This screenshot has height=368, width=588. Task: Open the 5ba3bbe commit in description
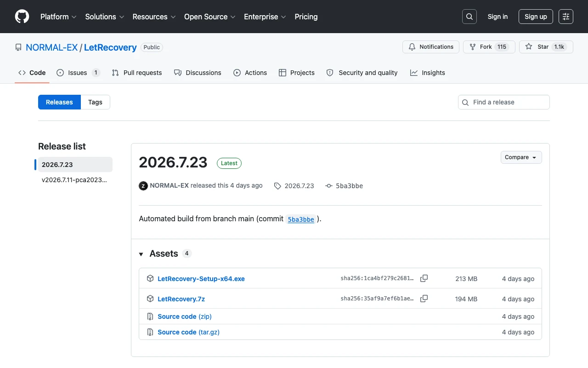(301, 219)
